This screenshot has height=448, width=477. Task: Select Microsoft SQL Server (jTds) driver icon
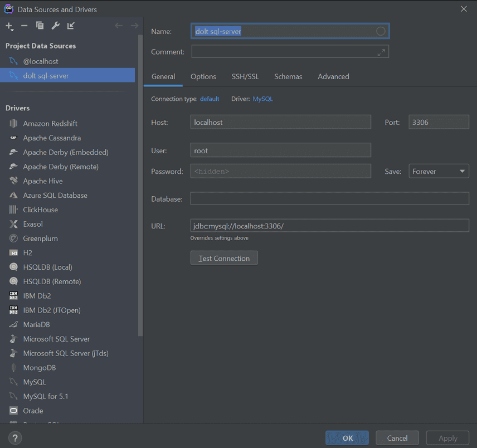click(x=13, y=353)
